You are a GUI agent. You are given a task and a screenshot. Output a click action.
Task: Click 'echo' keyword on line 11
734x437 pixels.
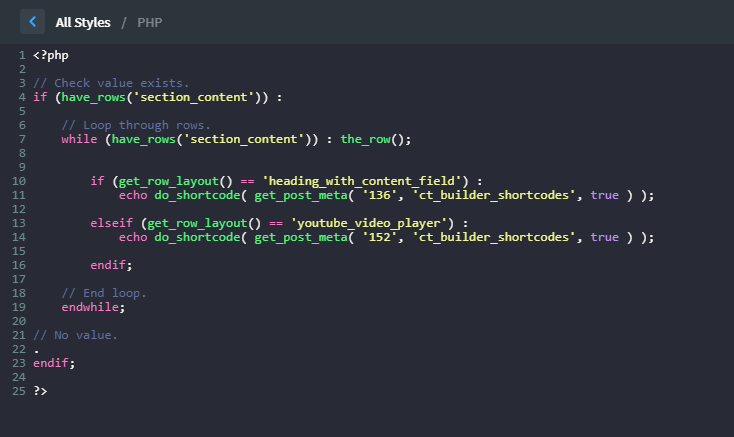[133, 195]
